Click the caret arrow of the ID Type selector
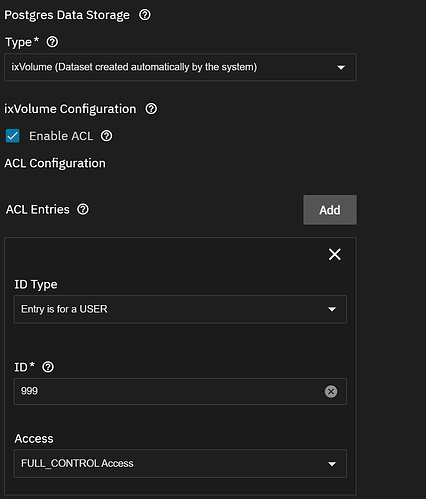 click(332, 309)
